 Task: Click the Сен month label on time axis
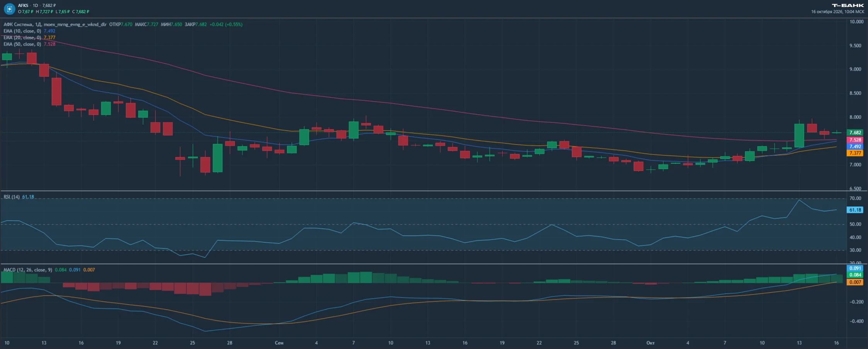coord(279,343)
